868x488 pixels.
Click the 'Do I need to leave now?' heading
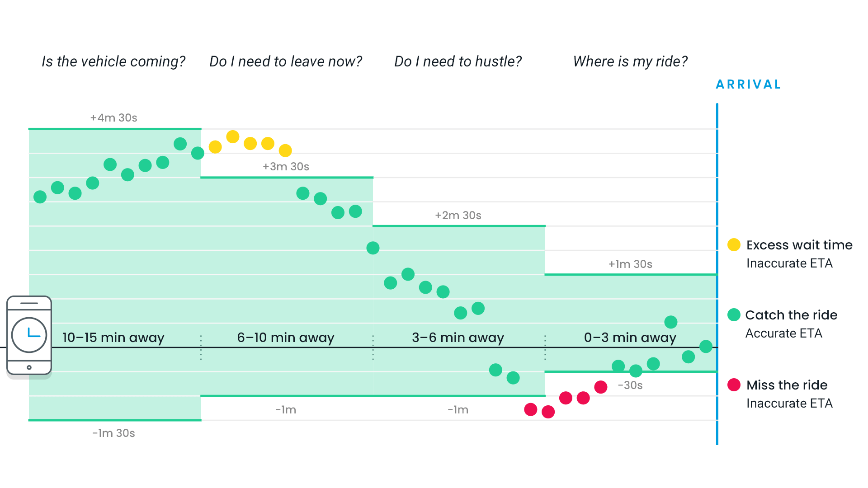[x=286, y=61]
